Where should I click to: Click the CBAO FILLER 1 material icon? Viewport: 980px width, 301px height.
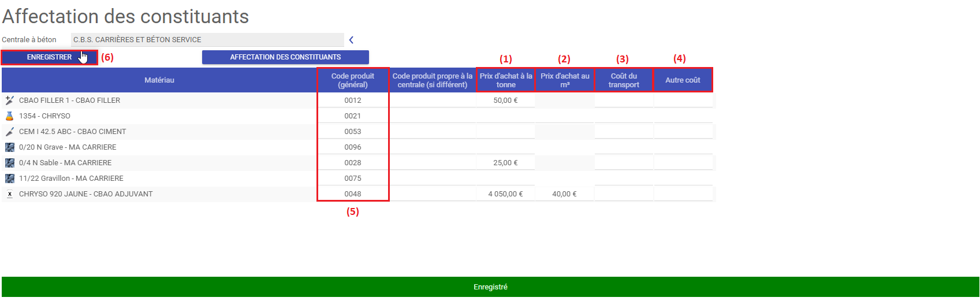[x=9, y=100]
